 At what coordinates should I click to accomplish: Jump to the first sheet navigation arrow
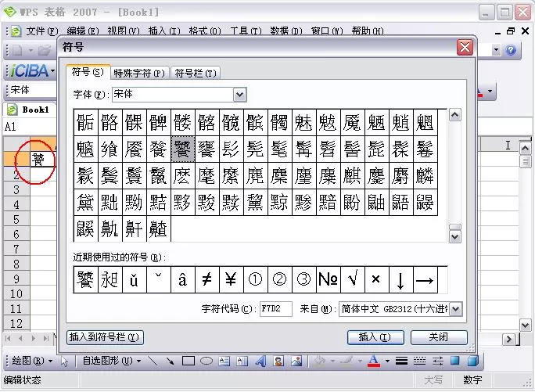8,338
